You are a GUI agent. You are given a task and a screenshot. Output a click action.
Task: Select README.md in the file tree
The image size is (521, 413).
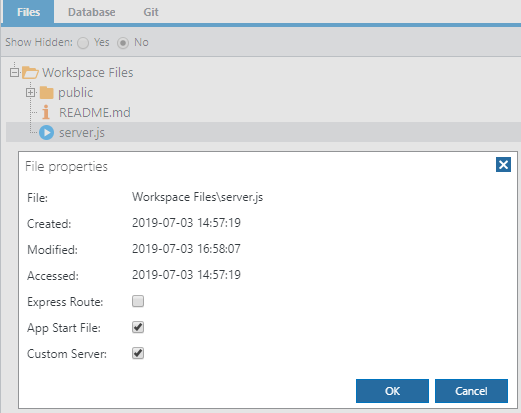click(x=95, y=113)
